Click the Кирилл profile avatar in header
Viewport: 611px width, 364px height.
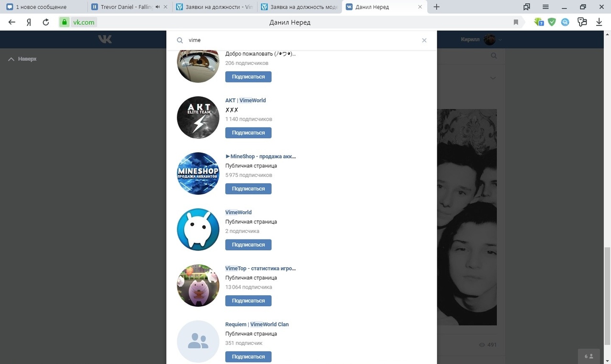pyautogui.click(x=489, y=40)
